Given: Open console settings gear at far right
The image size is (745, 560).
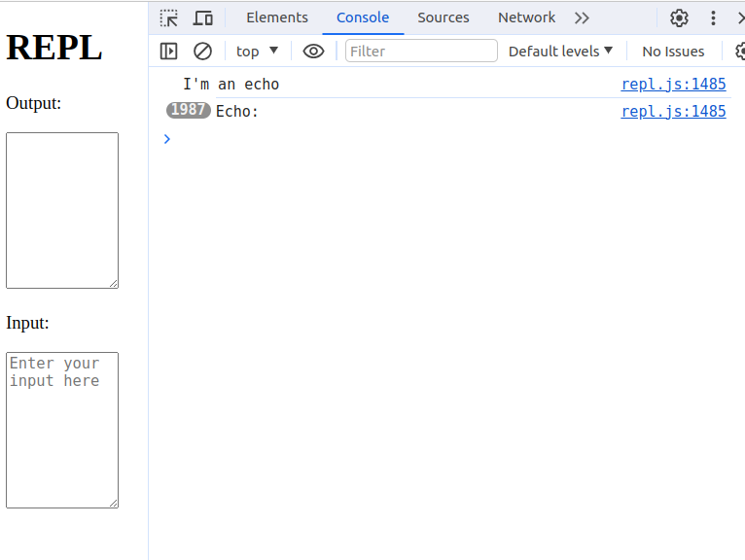Looking at the screenshot, I should pos(740,51).
